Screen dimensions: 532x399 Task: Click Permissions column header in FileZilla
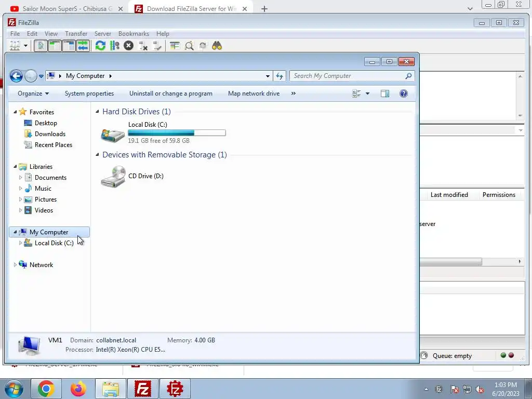pos(499,195)
